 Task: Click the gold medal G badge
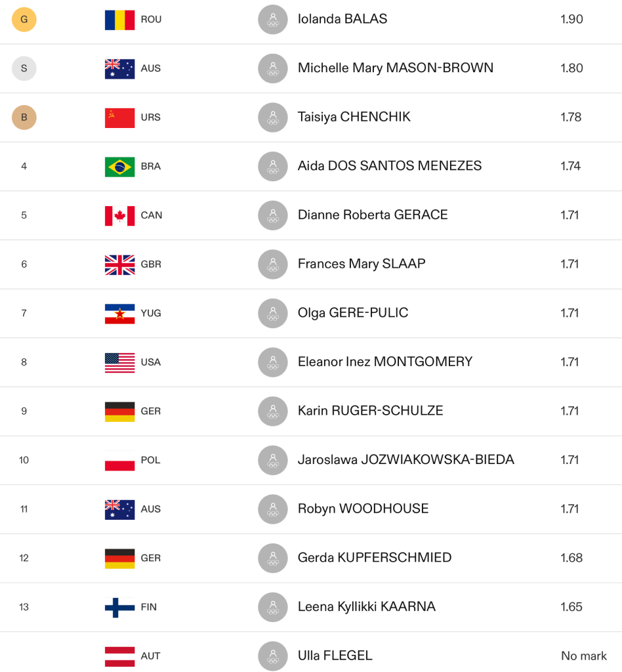coord(24,19)
